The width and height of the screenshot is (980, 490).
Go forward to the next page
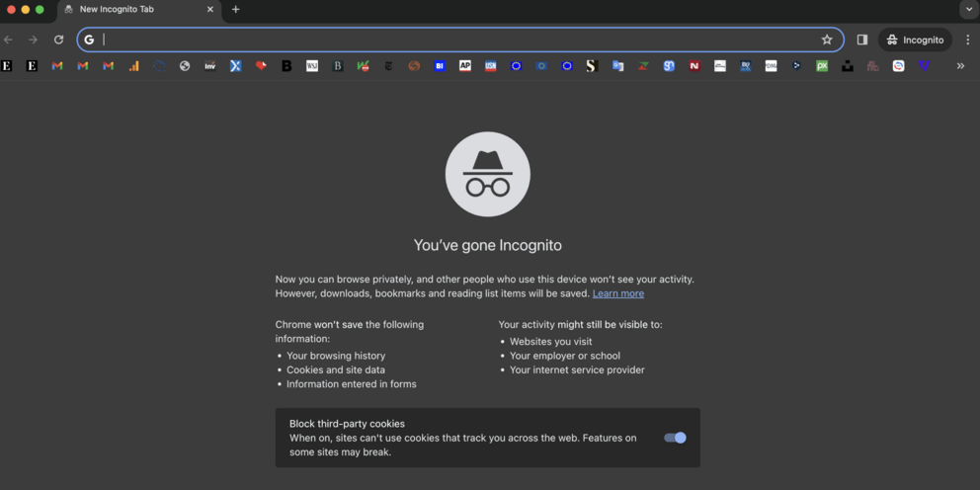click(34, 40)
